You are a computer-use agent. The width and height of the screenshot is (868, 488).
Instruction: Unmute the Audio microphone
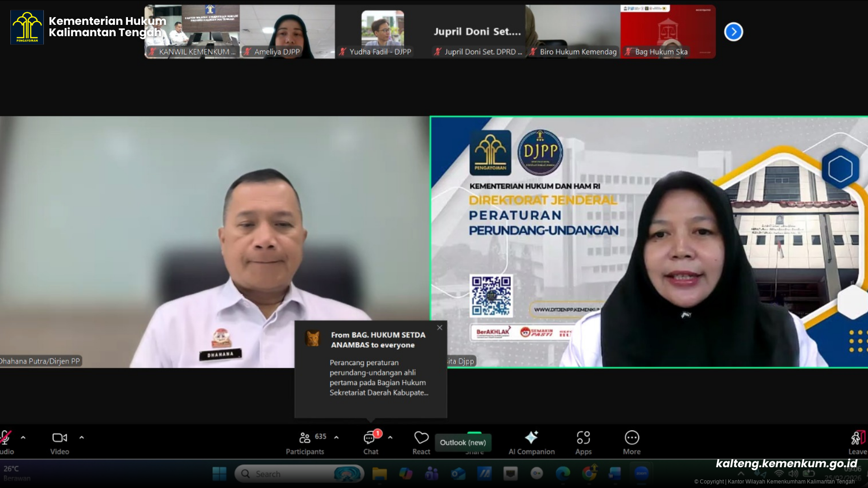pyautogui.click(x=5, y=438)
